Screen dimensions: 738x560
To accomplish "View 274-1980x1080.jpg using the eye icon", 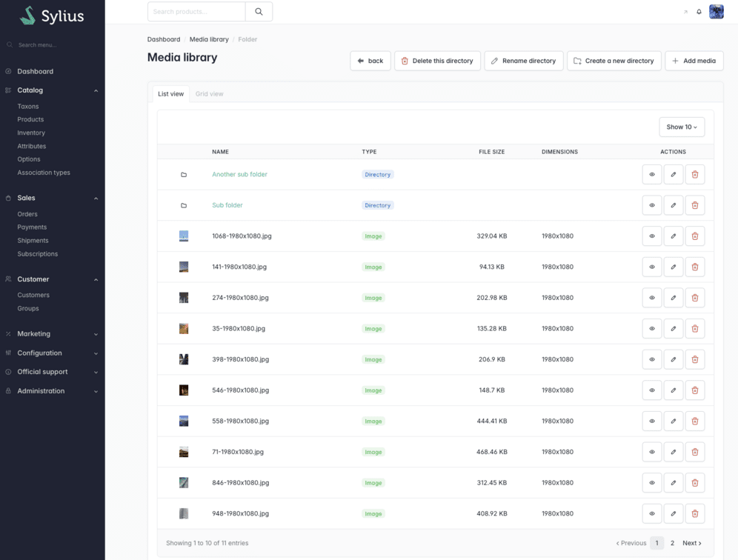I will [x=652, y=298].
